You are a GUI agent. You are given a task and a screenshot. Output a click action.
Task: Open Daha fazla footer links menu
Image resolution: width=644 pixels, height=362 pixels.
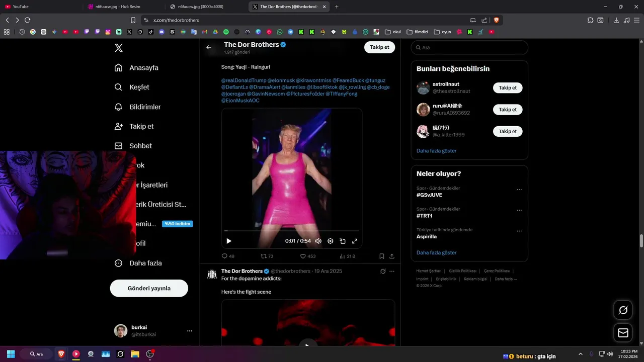click(506, 279)
